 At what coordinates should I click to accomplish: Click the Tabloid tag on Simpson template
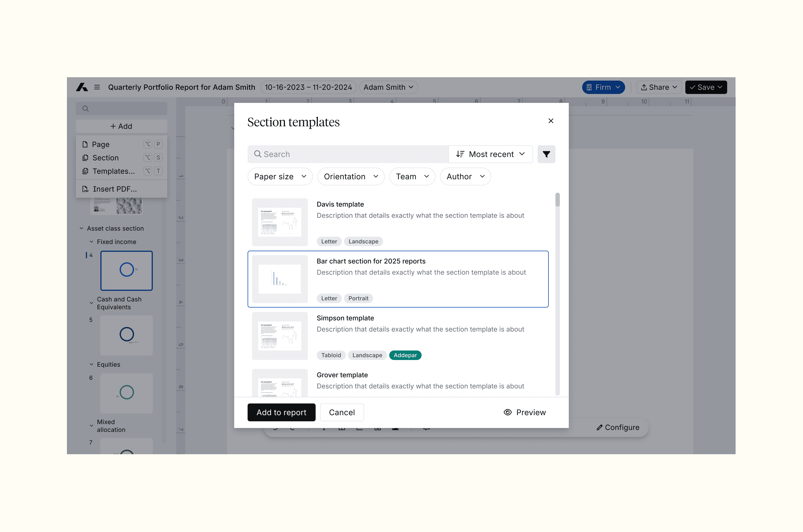tap(331, 355)
